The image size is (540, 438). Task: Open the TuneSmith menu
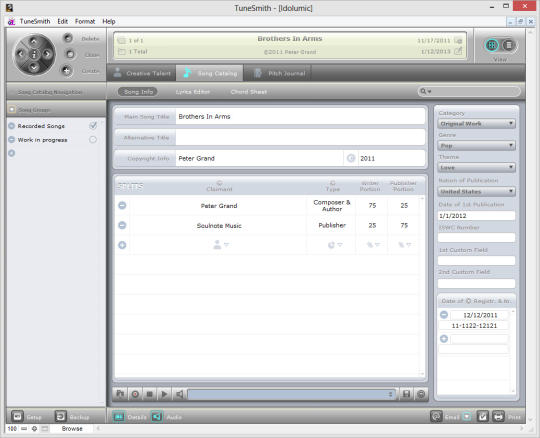click(35, 21)
